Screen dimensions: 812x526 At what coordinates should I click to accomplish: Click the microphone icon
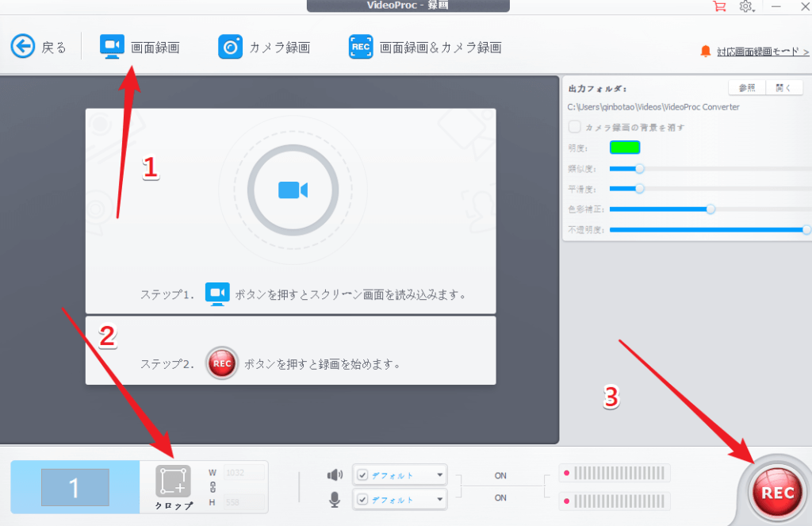335,500
